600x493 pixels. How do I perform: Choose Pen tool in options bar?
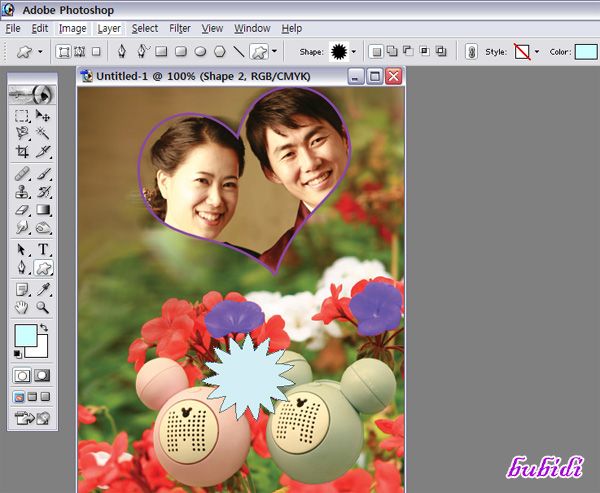(x=122, y=51)
